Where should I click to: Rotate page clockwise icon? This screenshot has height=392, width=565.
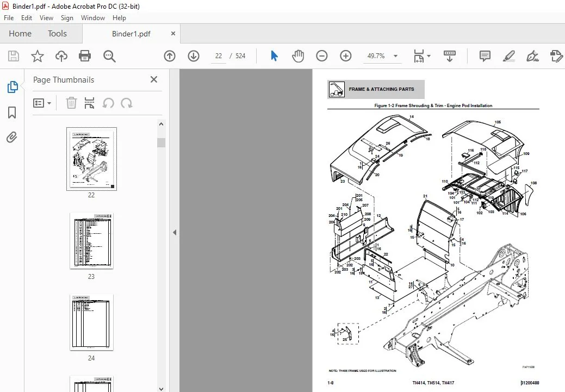click(x=127, y=103)
